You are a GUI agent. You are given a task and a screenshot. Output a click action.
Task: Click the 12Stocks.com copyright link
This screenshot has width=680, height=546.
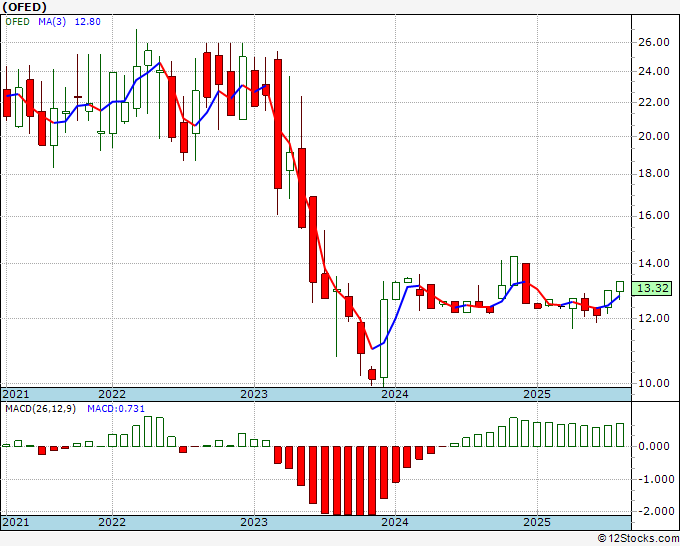[x=638, y=539]
